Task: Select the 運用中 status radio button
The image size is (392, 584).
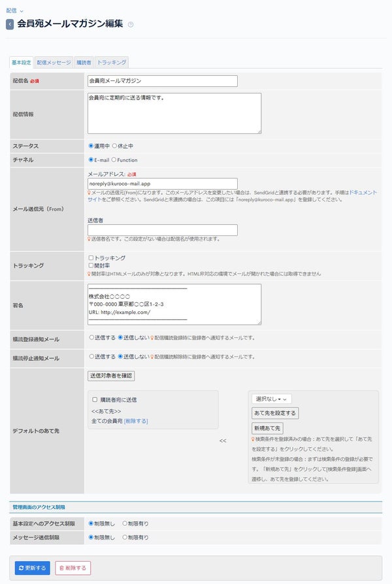Action: (91, 146)
